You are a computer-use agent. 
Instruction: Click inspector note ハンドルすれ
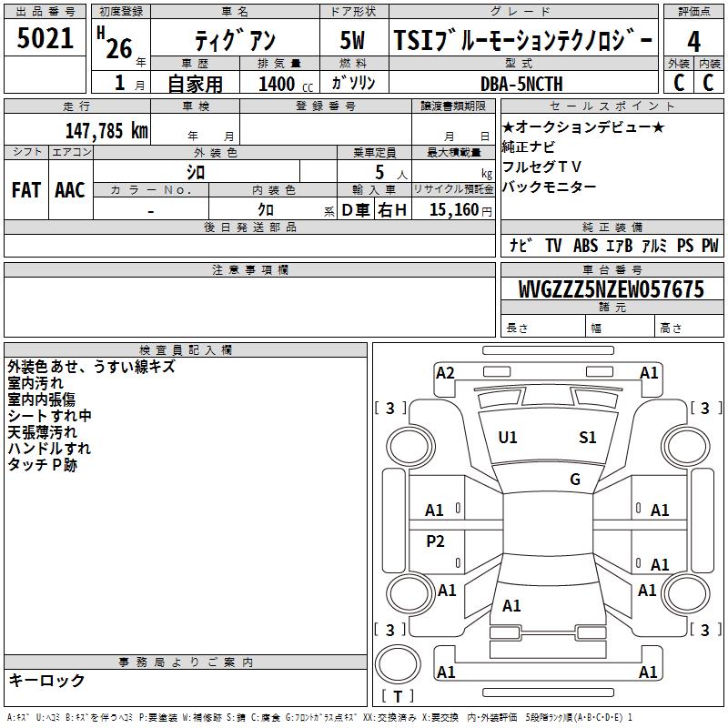49,449
